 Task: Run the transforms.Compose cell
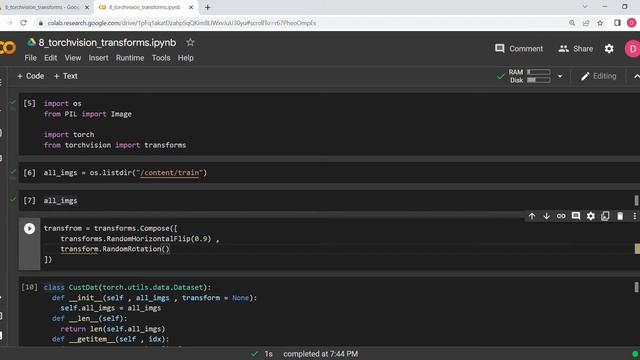tap(29, 228)
